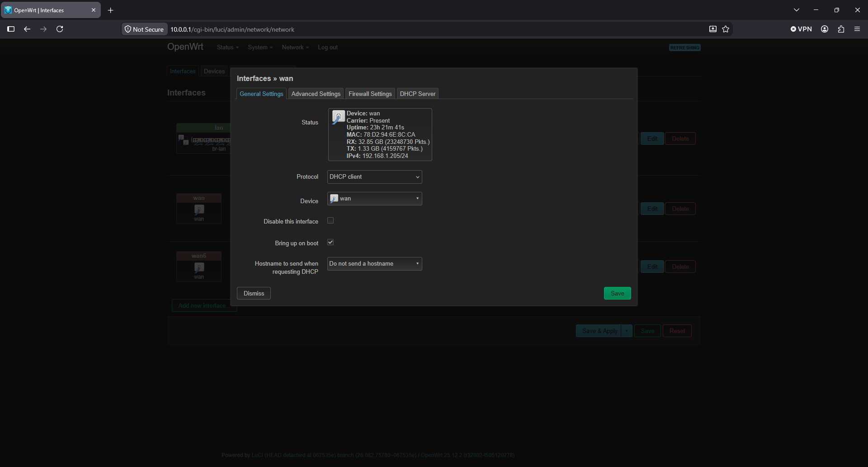Screen dimensions: 868x467
Task: Click the REFRESHING indicator badge
Action: (684, 48)
